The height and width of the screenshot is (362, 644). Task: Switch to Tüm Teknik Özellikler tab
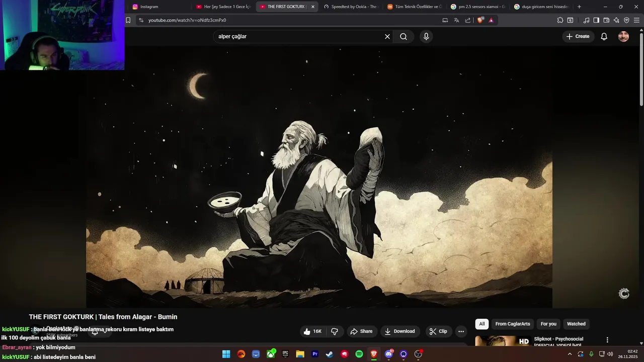click(x=414, y=7)
